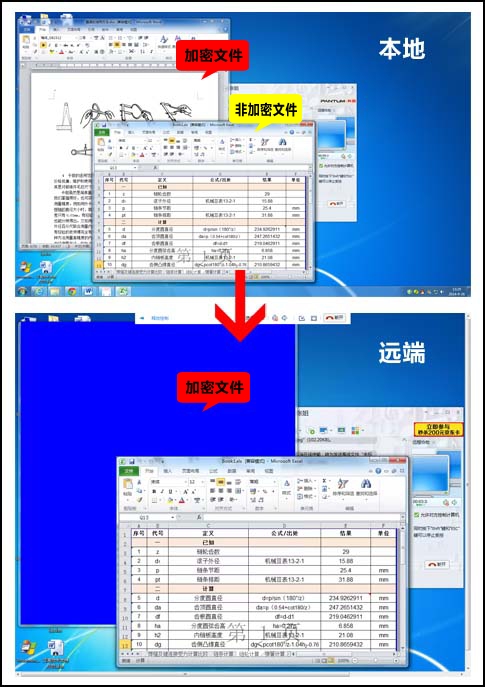The image size is (485, 687).
Task: Click 断开 hang-up button in remote assist panel
Action: click(436, 564)
